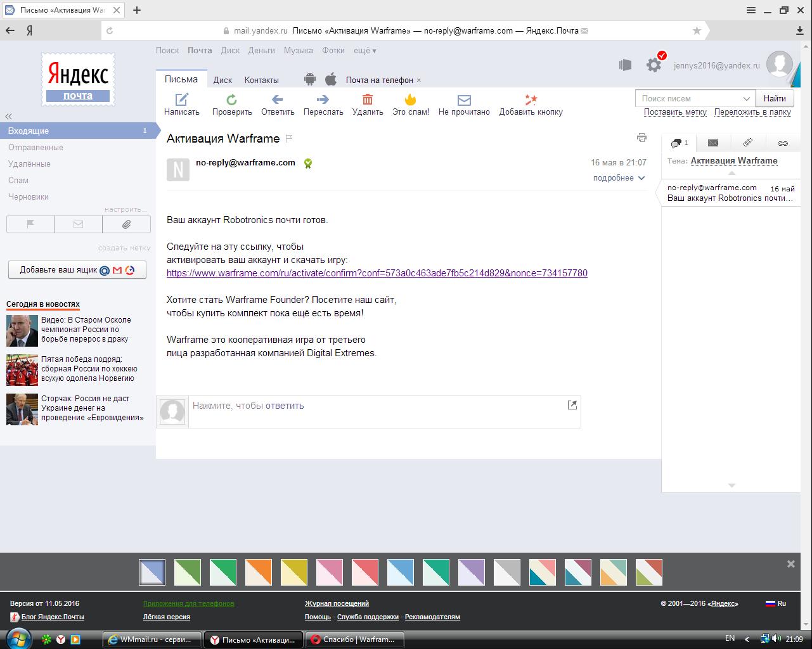Switch to the Диск tab
The width and height of the screenshot is (812, 649).
click(x=222, y=80)
